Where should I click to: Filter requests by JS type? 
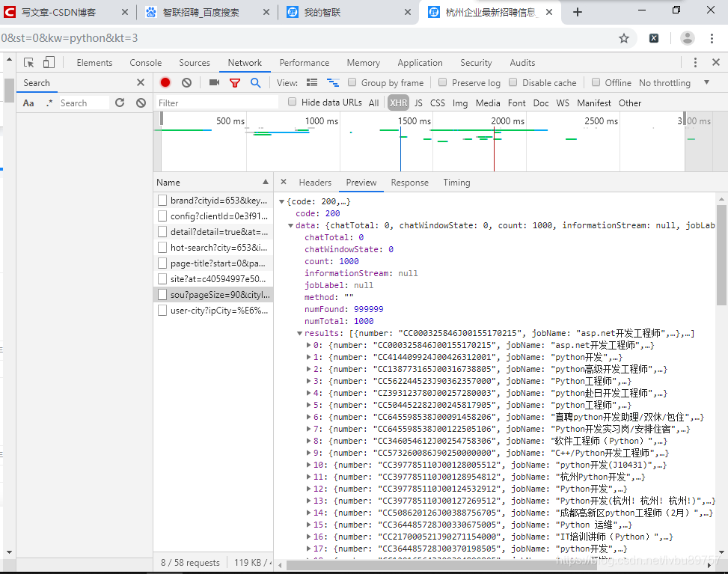point(418,103)
